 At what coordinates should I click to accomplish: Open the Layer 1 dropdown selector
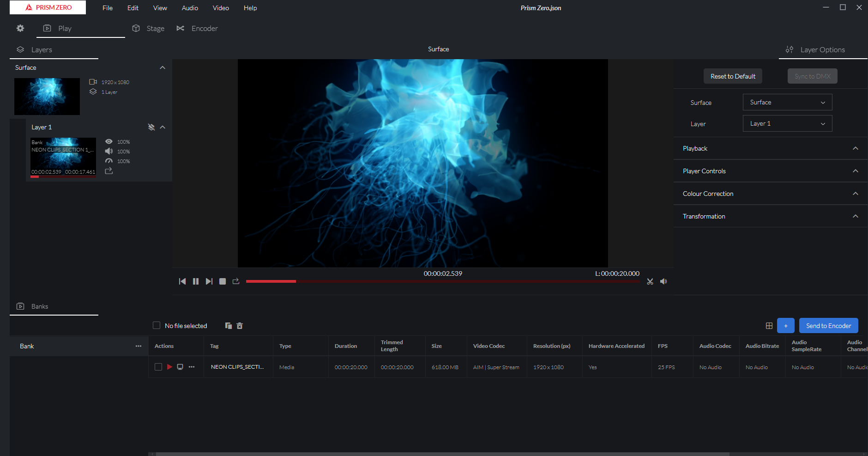pyautogui.click(x=787, y=123)
